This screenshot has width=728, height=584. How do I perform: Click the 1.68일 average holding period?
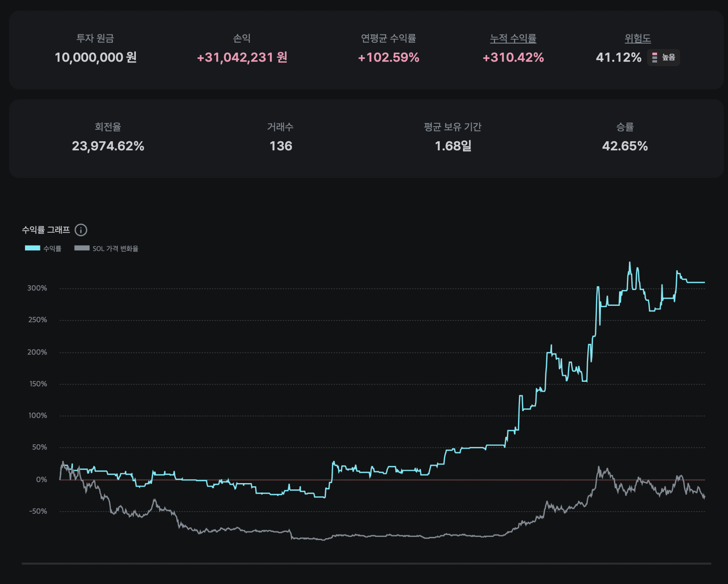pyautogui.click(x=453, y=146)
